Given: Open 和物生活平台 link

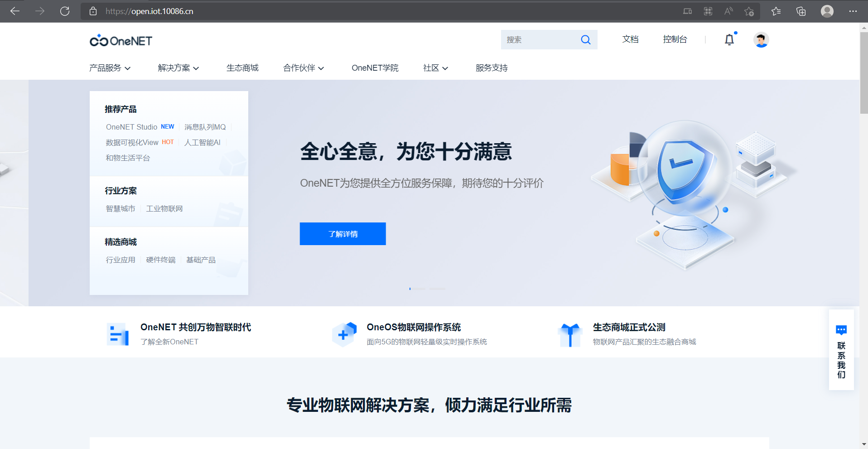Looking at the screenshot, I should [x=128, y=158].
